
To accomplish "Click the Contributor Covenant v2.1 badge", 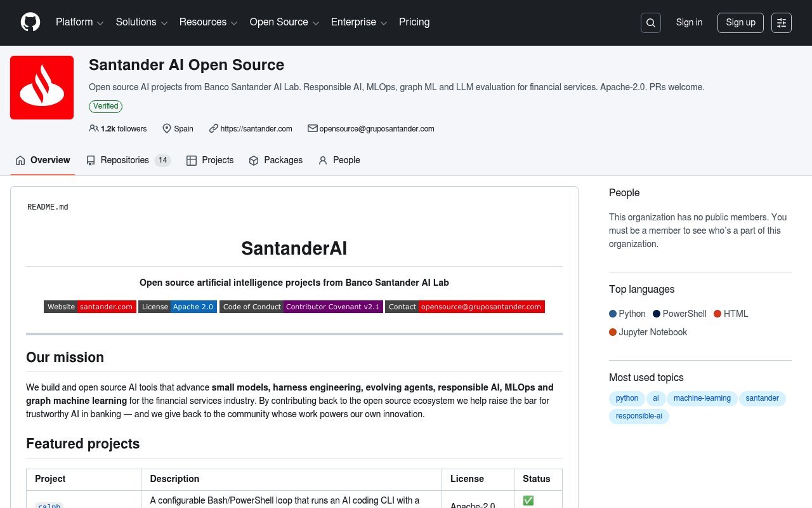I will pyautogui.click(x=301, y=307).
